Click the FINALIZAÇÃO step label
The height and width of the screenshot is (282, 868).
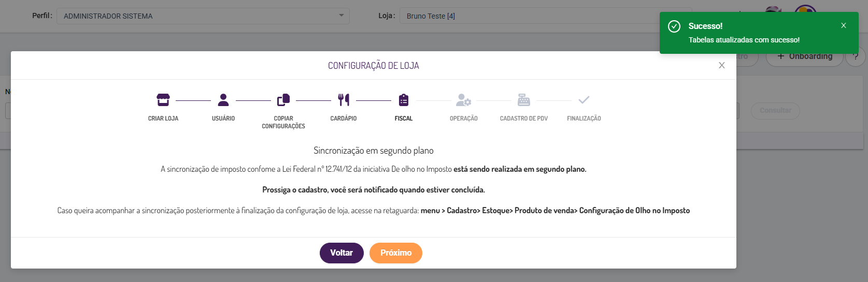[584, 118]
